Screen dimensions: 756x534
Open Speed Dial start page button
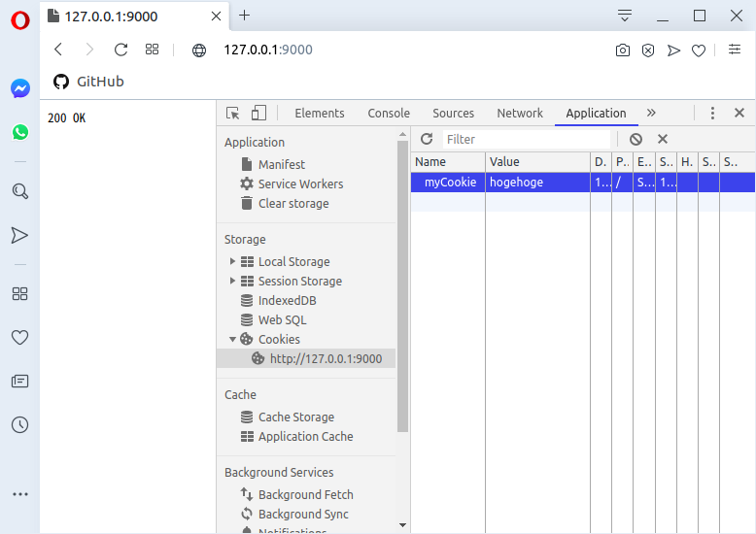152,50
